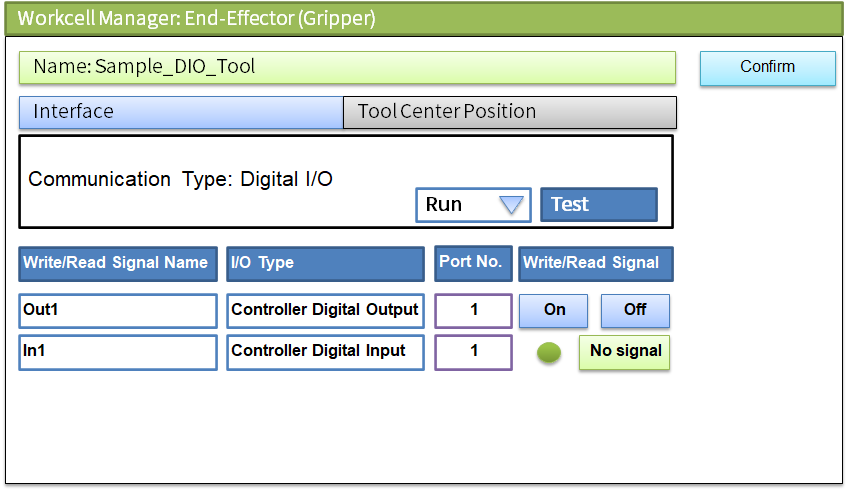Edit the Name field Sample_DIO_Tool
Image resolution: width=848 pixels, height=491 pixels.
(x=347, y=67)
